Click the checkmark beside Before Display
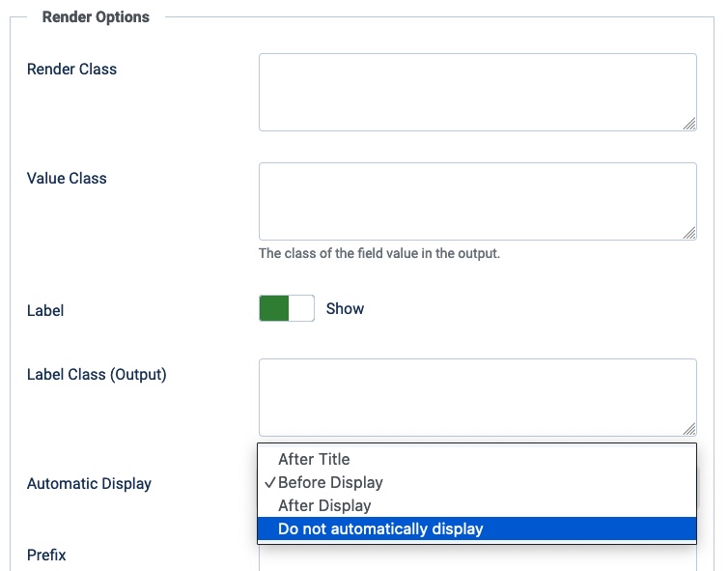Image resolution: width=728 pixels, height=571 pixels. click(270, 483)
